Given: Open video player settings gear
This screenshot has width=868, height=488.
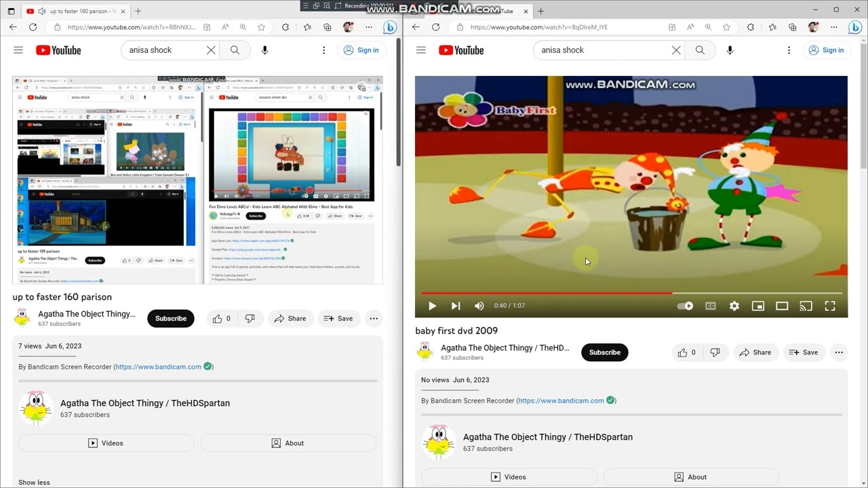Looking at the screenshot, I should click(734, 306).
